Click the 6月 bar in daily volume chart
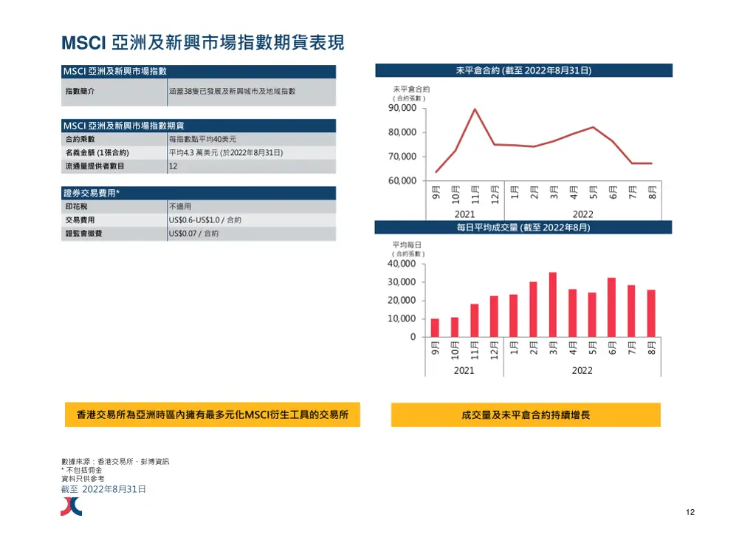The height and width of the screenshot is (535, 756). [x=612, y=307]
